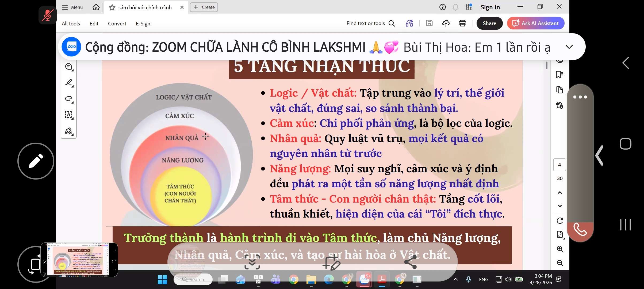The image size is (644, 289).
Task: Click the current page number box showing 4
Action: click(559, 165)
